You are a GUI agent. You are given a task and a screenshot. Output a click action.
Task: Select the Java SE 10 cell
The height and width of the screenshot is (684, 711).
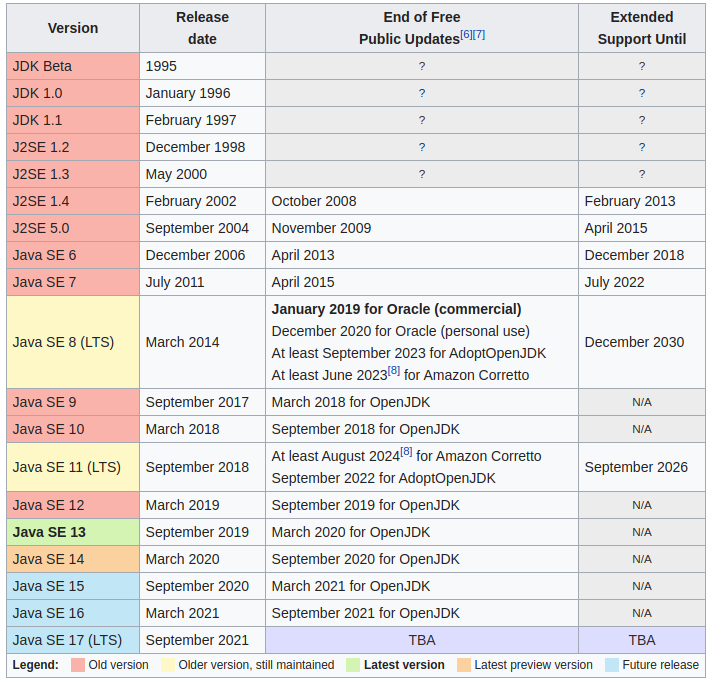(73, 429)
